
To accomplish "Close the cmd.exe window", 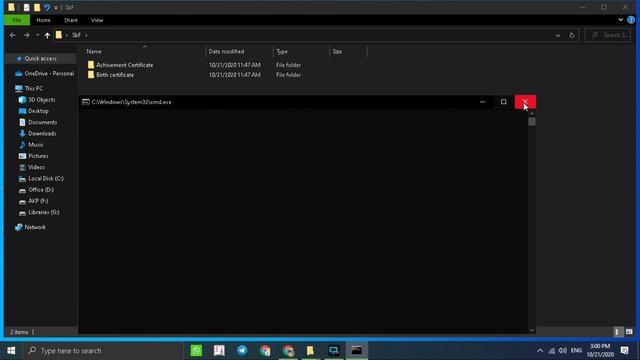I will coord(525,102).
